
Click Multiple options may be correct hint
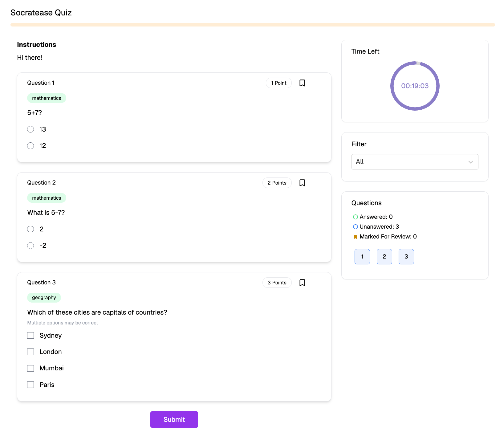(x=63, y=323)
